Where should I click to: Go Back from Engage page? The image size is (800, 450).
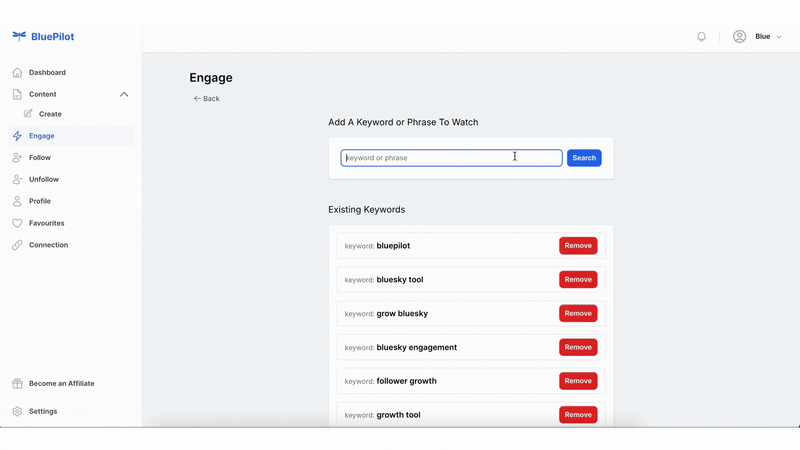pos(206,98)
